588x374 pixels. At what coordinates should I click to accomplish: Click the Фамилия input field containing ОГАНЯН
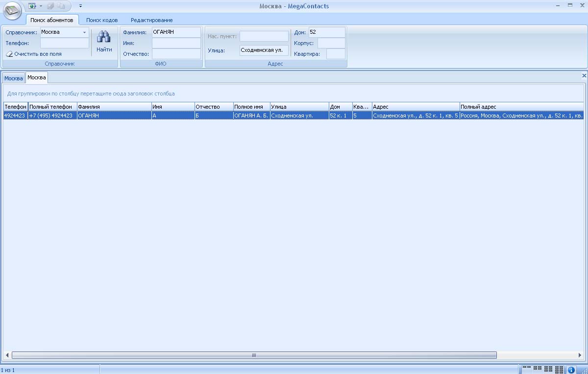coord(176,32)
